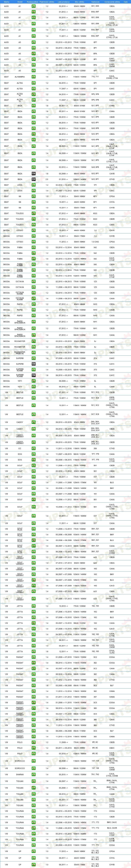Click the '137, 138' cell in SCIROCCO CAXA row
This screenshot has width=131, height=868.
(95, 768)
